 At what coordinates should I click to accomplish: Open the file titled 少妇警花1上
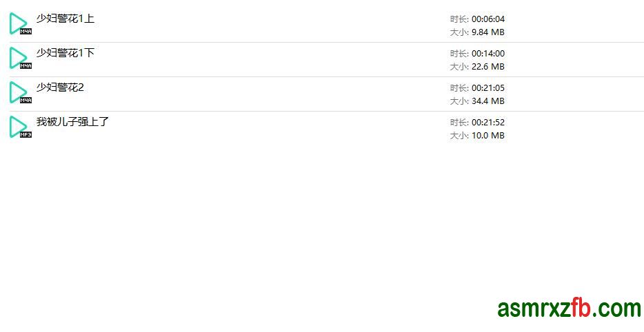point(66,19)
